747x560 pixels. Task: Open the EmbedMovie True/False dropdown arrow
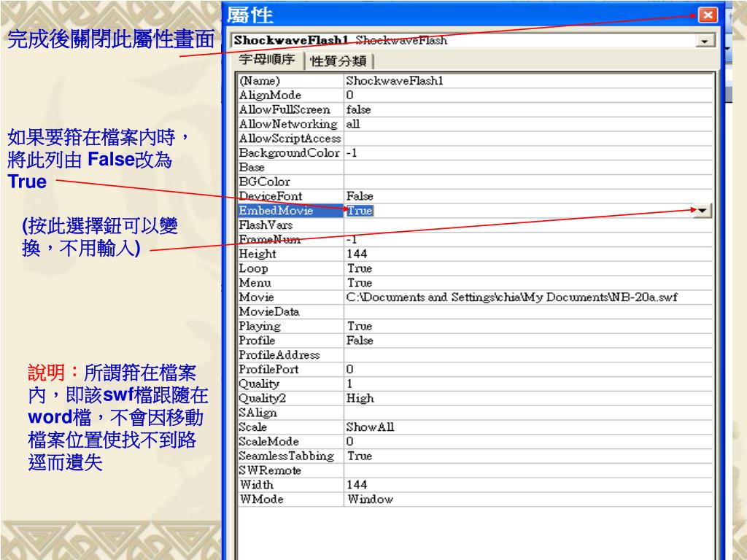point(703,211)
